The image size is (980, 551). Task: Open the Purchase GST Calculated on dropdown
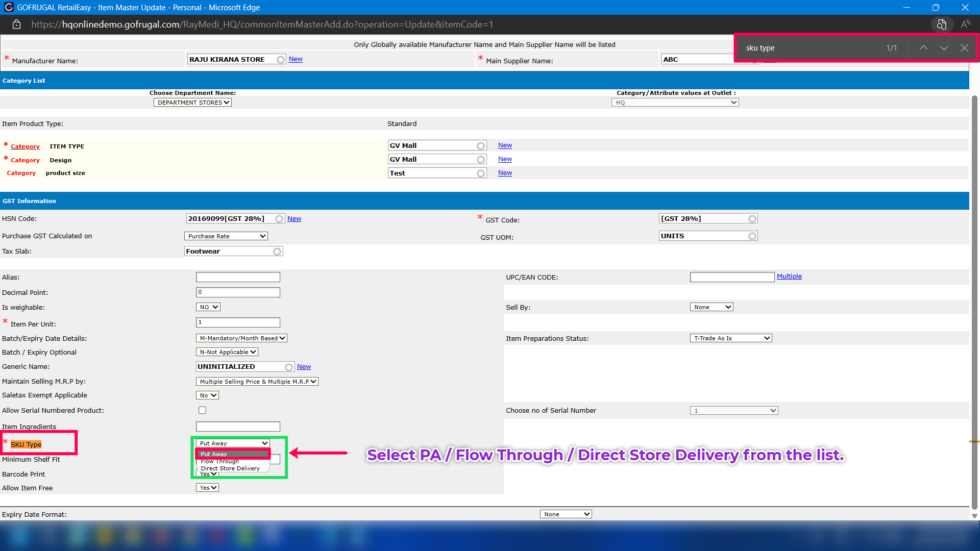tap(226, 236)
